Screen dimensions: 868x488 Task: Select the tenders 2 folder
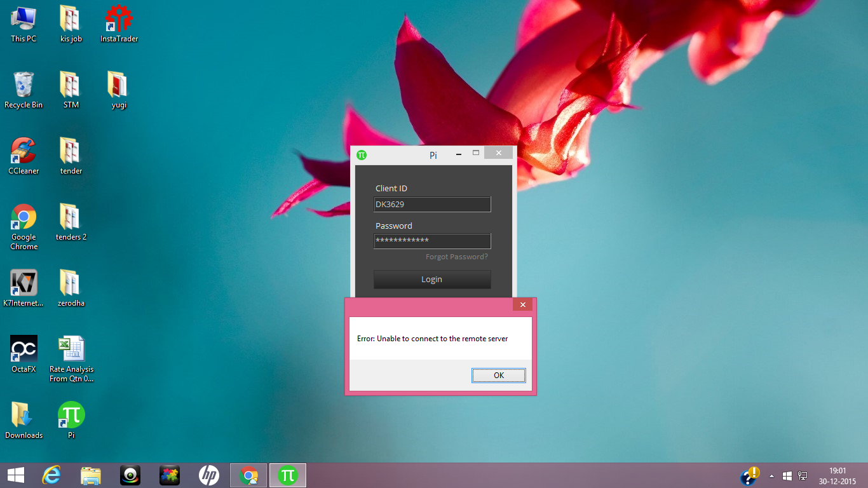pos(71,222)
